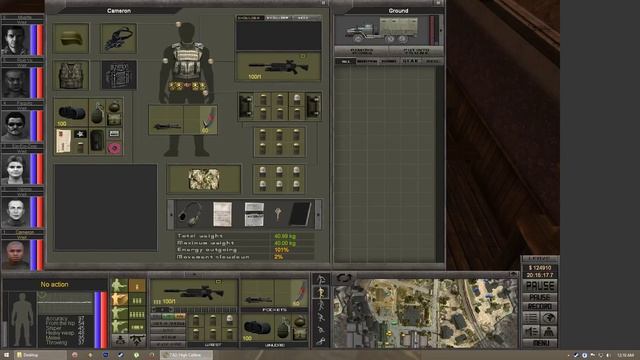The image size is (640, 360).
Task: Select Cameron's portrait in squad list
Action: coord(16,255)
